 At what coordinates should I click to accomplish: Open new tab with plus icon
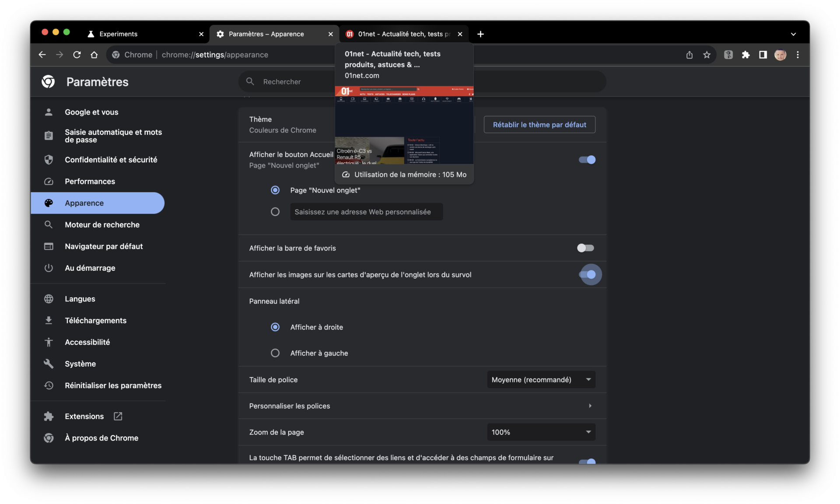pyautogui.click(x=480, y=34)
